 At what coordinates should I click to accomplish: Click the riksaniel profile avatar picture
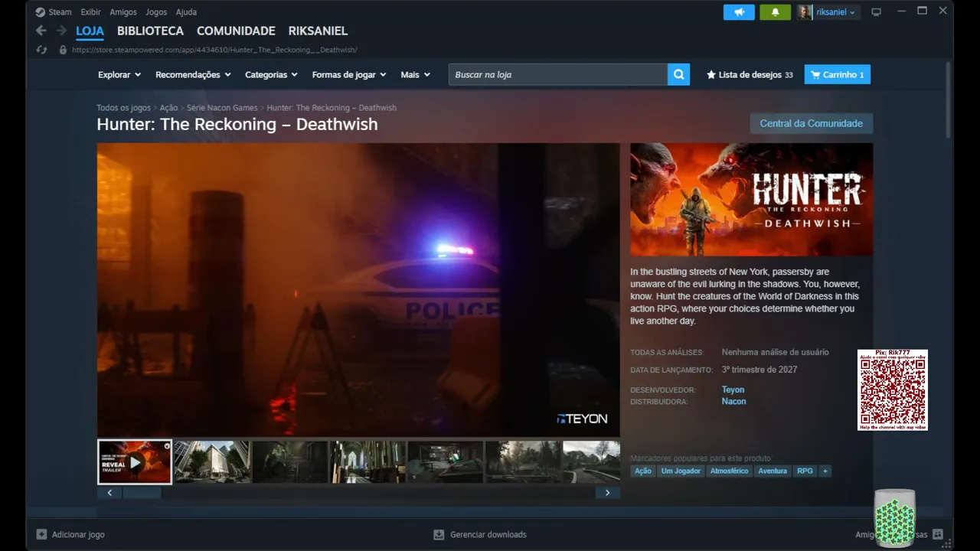[x=805, y=12]
